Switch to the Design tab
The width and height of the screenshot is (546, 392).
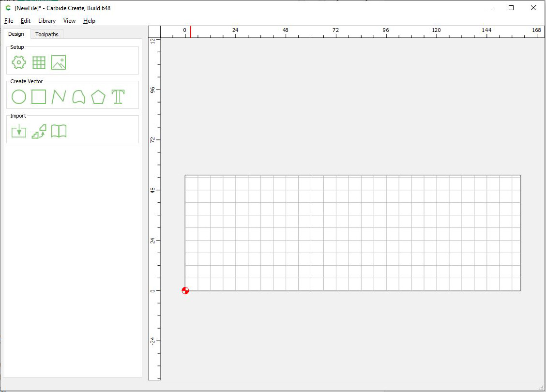click(x=16, y=34)
